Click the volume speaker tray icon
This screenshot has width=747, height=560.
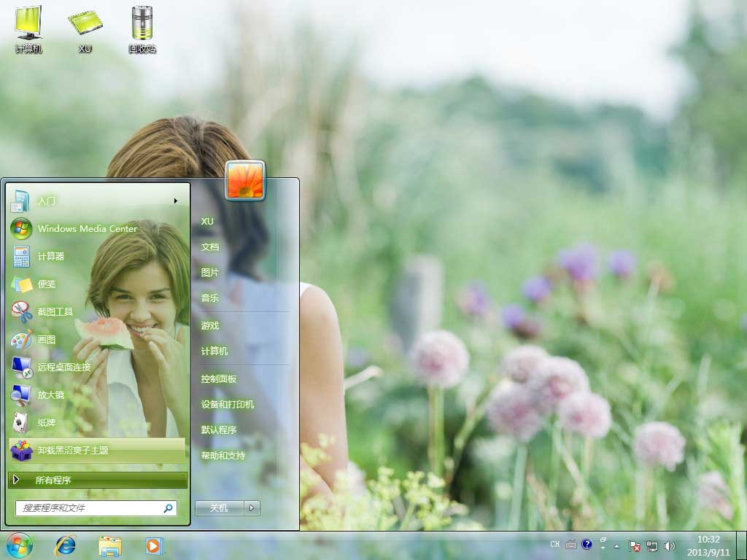tap(670, 545)
